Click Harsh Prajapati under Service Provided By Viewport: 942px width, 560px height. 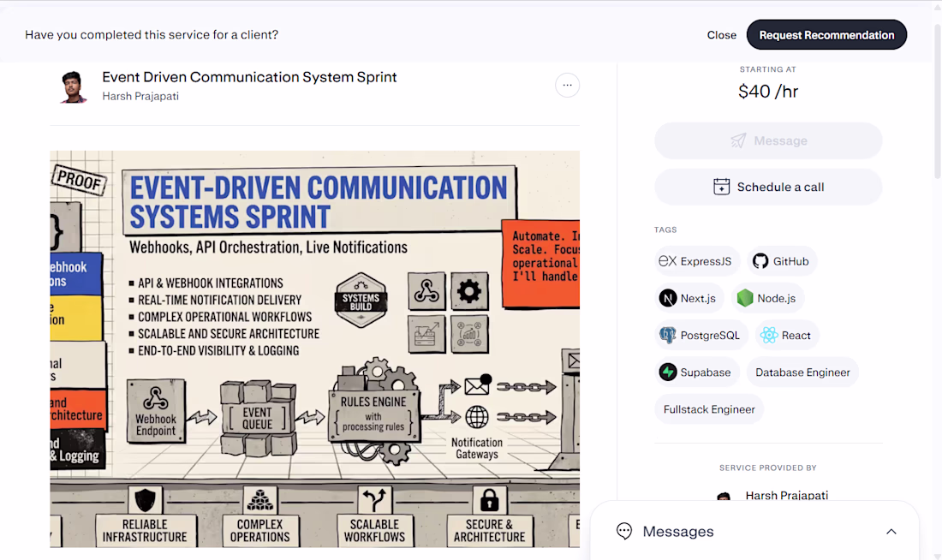tap(786, 496)
